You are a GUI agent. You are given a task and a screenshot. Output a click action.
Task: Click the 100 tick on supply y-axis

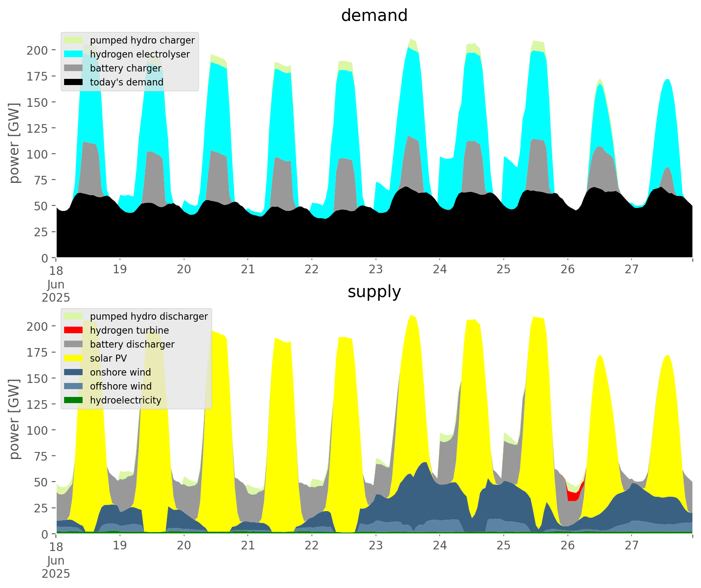(x=37, y=430)
